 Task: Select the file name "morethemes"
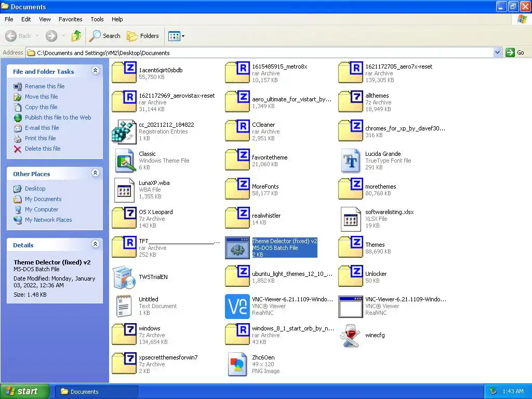[x=380, y=187]
